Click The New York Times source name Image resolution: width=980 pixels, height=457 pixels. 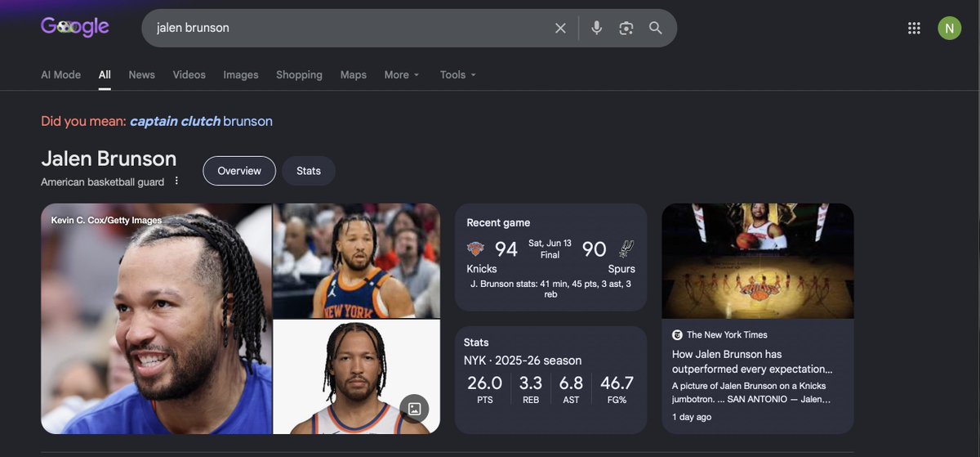tap(727, 334)
